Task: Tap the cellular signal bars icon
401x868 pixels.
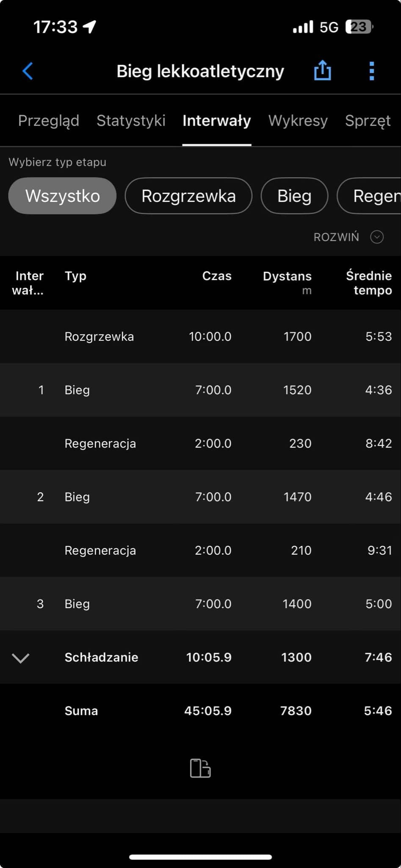Action: [303, 27]
